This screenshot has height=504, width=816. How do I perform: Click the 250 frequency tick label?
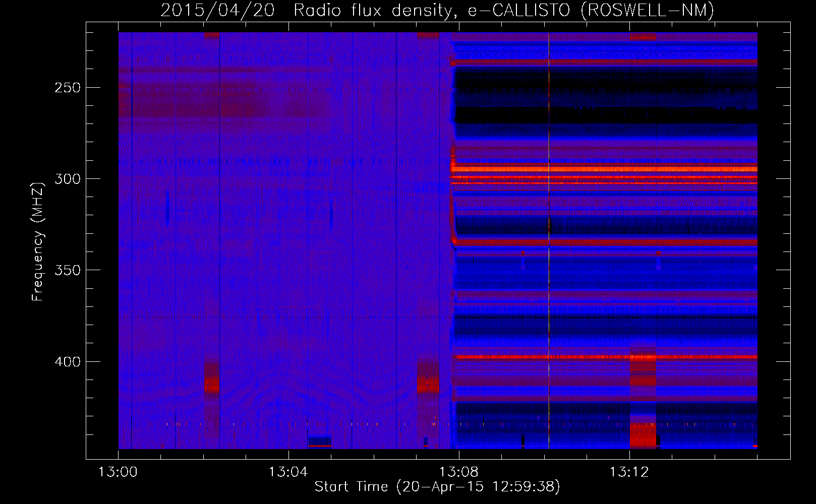pyautogui.click(x=68, y=88)
